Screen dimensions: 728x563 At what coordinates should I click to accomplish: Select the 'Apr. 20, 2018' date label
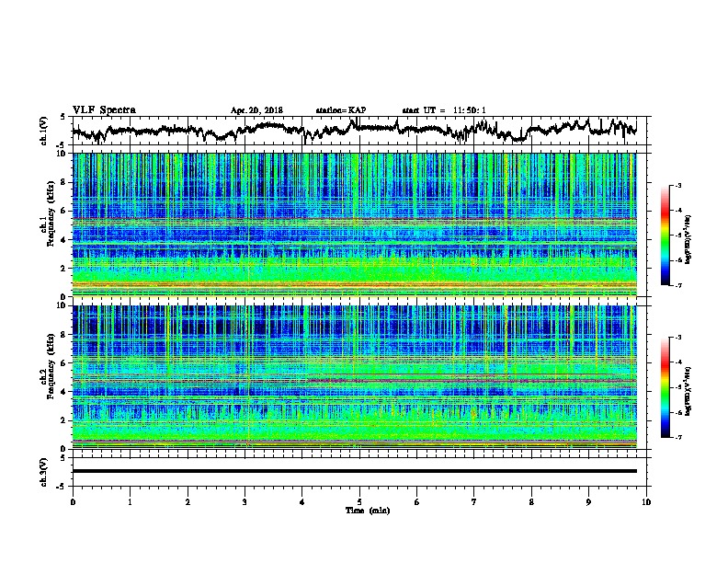tap(256, 110)
